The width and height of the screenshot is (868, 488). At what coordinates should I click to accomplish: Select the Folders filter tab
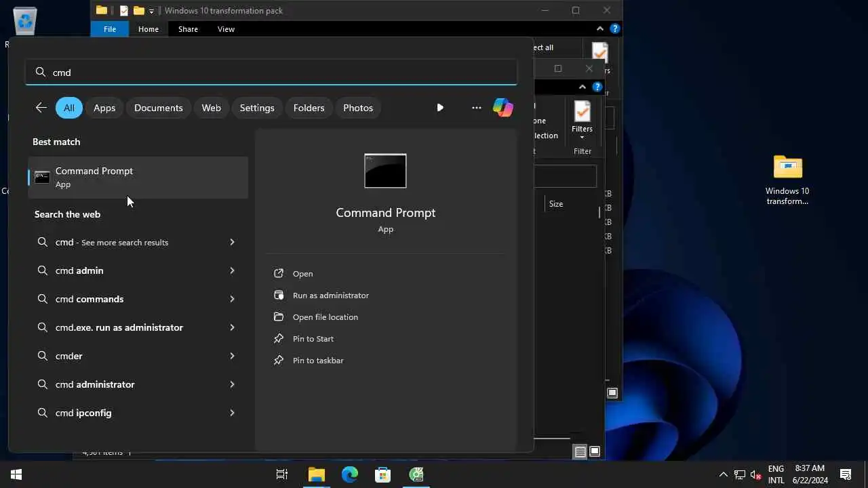(x=309, y=108)
